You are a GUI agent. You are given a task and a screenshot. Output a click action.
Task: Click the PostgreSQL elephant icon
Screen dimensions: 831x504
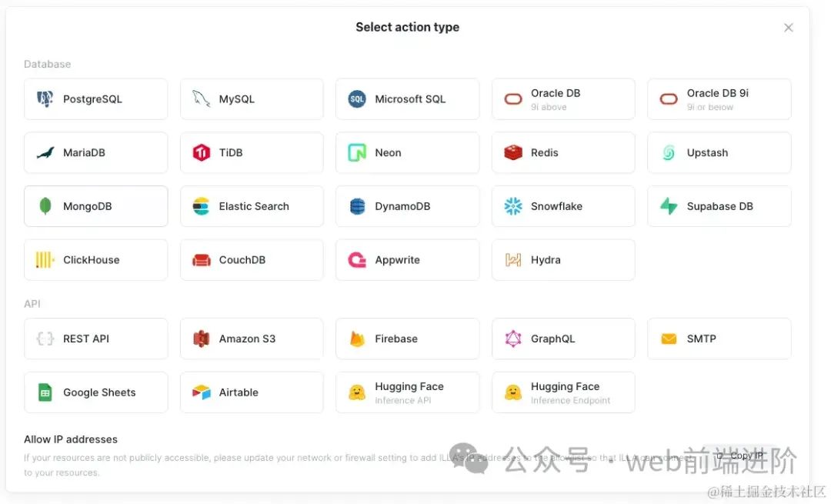[45, 99]
